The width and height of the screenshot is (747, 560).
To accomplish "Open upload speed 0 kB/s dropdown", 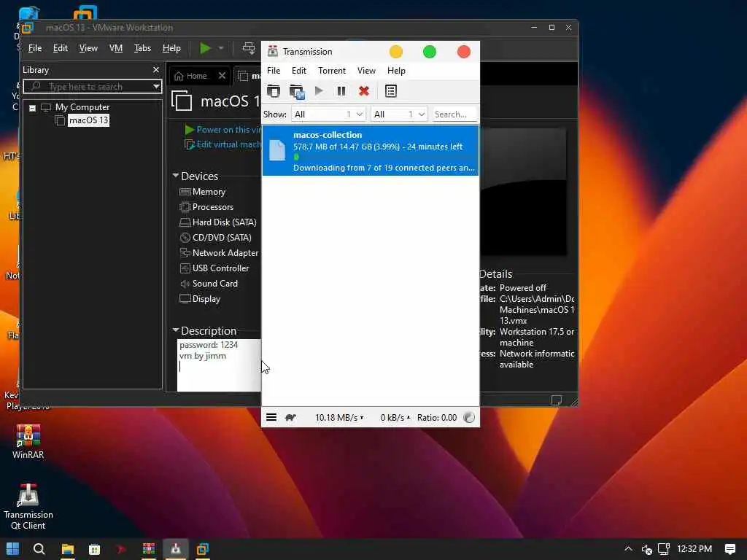I will pos(395,418).
